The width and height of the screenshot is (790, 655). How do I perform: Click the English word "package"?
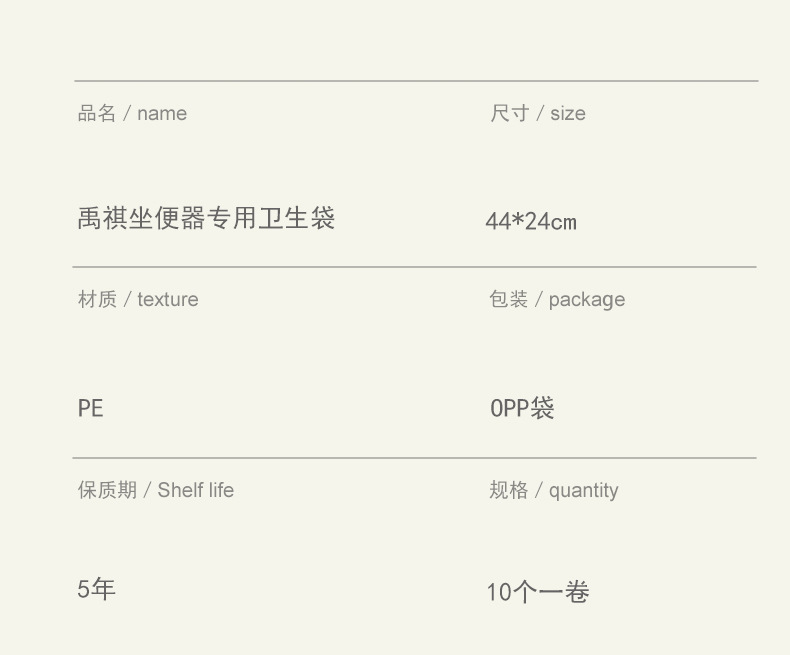pyautogui.click(x=586, y=300)
